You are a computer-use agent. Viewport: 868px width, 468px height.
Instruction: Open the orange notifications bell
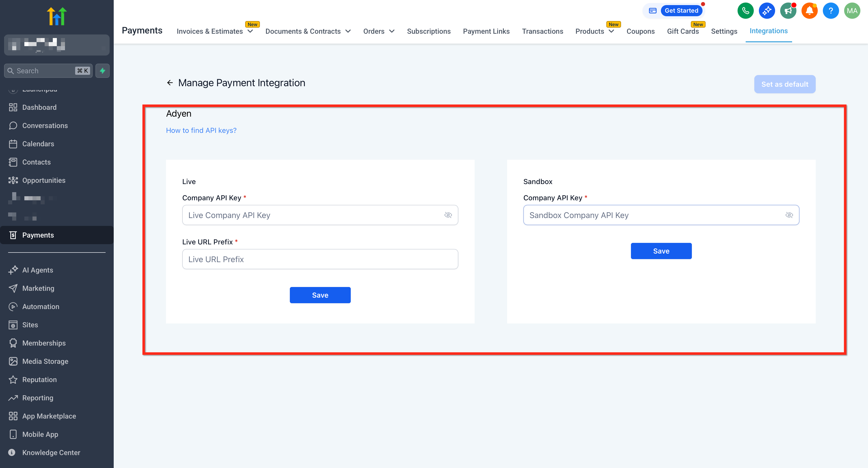pos(809,11)
